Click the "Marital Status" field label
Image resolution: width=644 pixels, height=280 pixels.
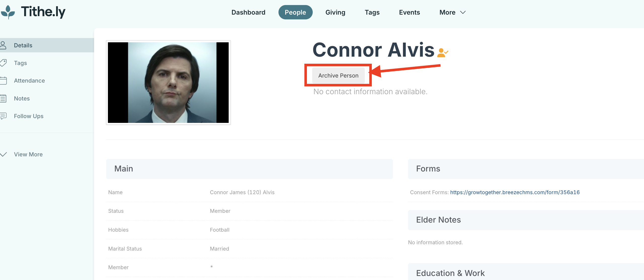(x=125, y=249)
